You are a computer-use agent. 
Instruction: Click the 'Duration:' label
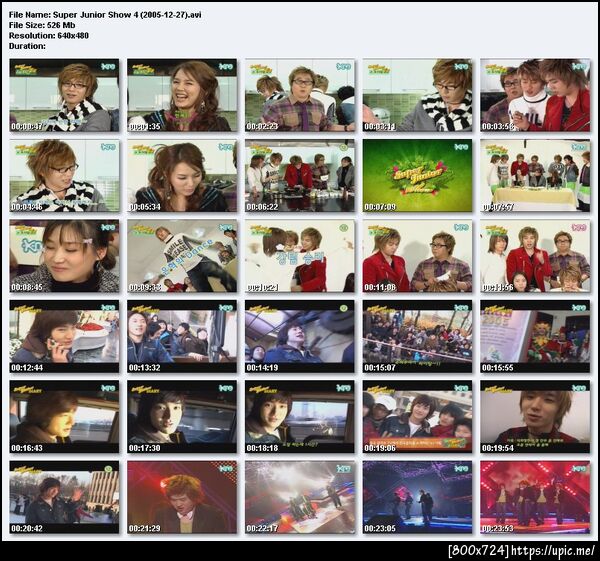[x=27, y=46]
